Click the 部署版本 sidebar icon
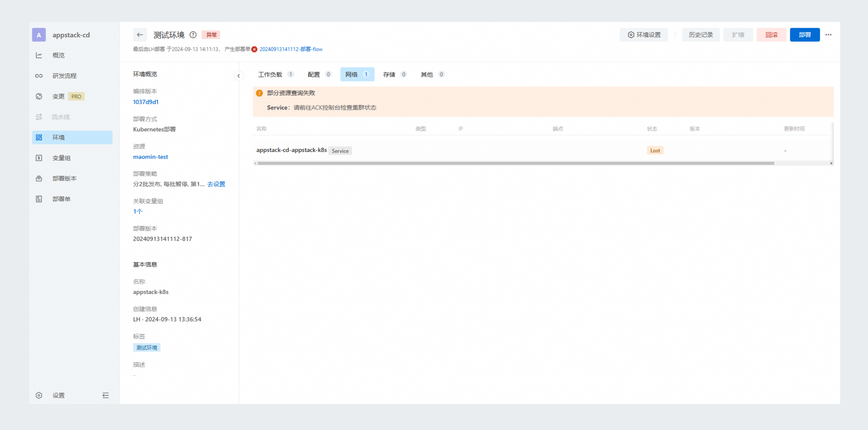 click(39, 179)
